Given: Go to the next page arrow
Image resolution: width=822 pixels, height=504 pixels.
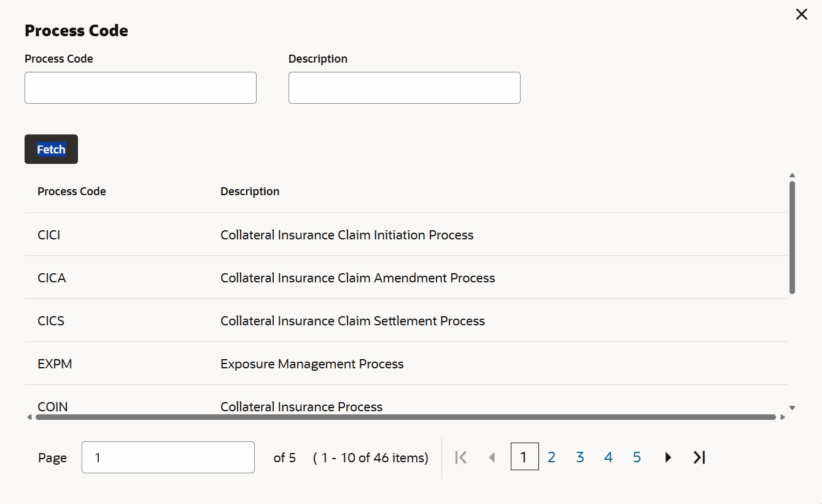Looking at the screenshot, I should tap(668, 457).
